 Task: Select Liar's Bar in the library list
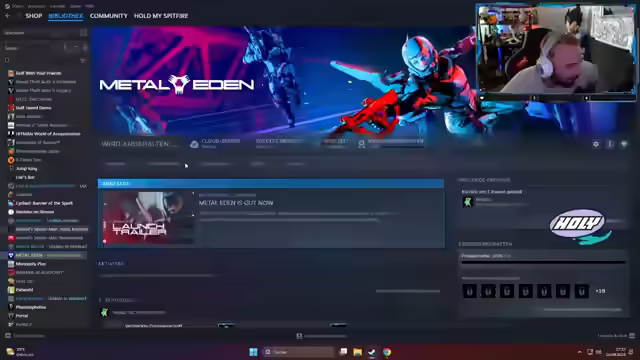(x=25, y=177)
